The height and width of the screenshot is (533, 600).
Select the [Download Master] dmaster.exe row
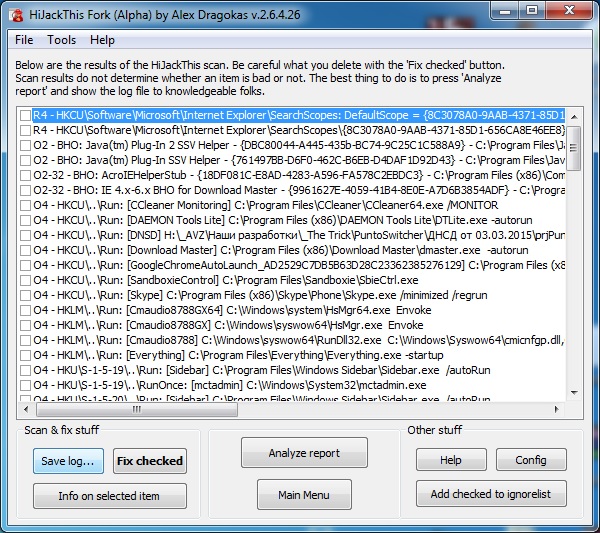click(280, 251)
